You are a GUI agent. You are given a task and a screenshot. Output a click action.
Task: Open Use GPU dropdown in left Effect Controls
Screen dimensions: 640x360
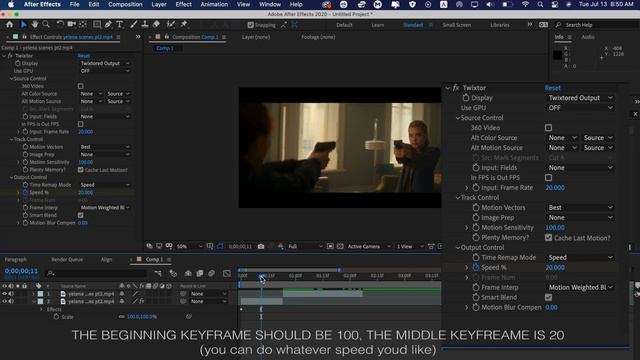coord(105,71)
